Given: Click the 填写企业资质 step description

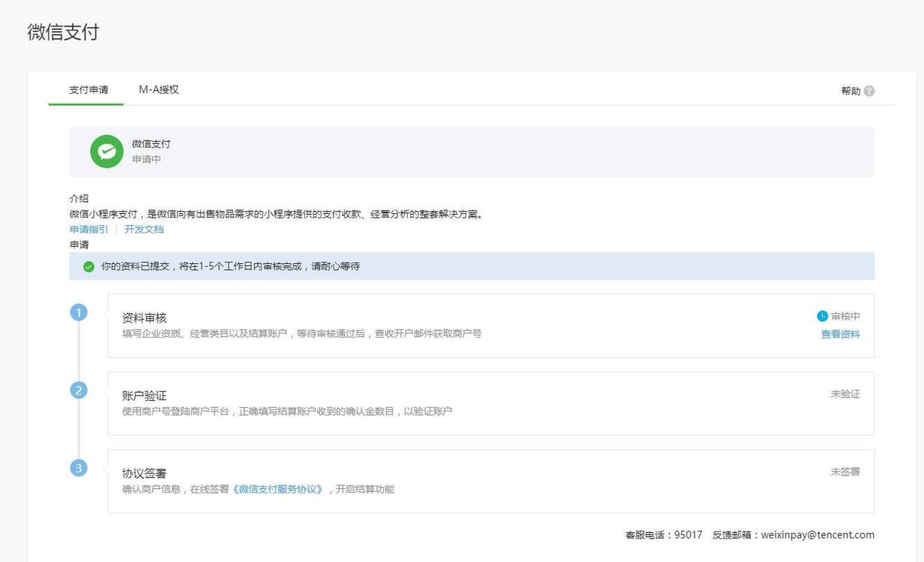Looking at the screenshot, I should [x=302, y=334].
